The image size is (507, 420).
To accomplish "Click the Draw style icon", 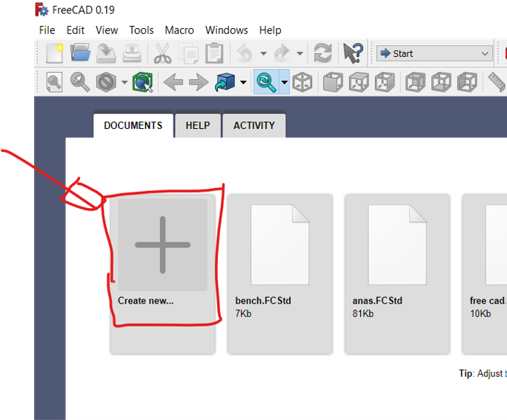I will [106, 82].
